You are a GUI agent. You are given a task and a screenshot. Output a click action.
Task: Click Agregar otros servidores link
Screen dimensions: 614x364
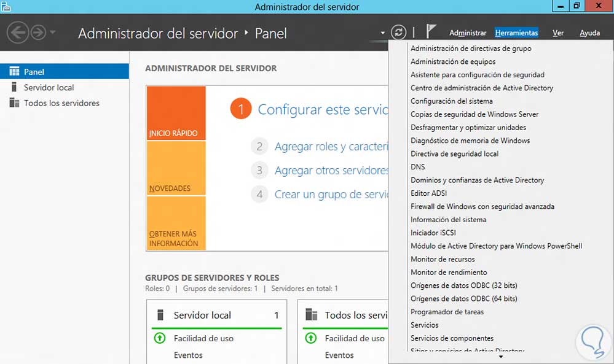coord(331,171)
